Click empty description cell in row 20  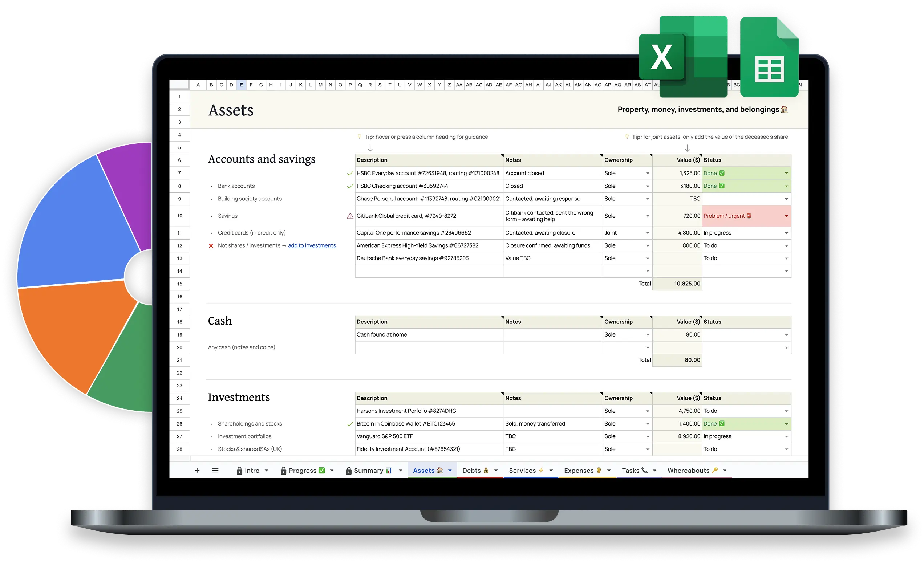point(429,348)
